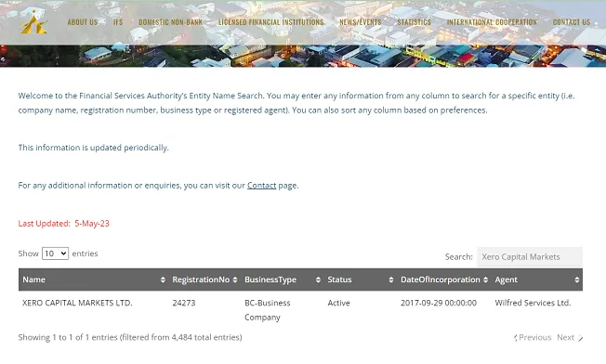Open the Statistics menu
The height and width of the screenshot is (364, 606).
point(414,22)
